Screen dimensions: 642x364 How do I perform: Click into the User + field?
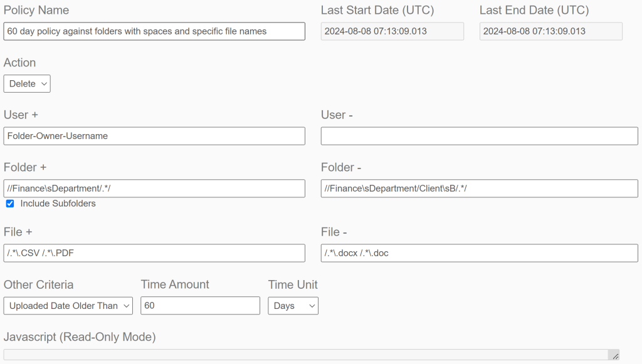tap(154, 136)
